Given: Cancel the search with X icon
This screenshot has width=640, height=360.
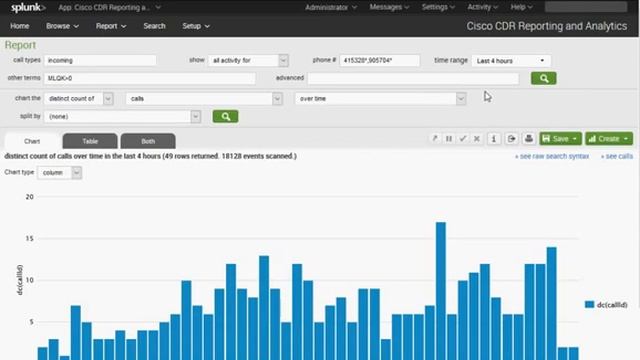Looking at the screenshot, I should (x=477, y=139).
